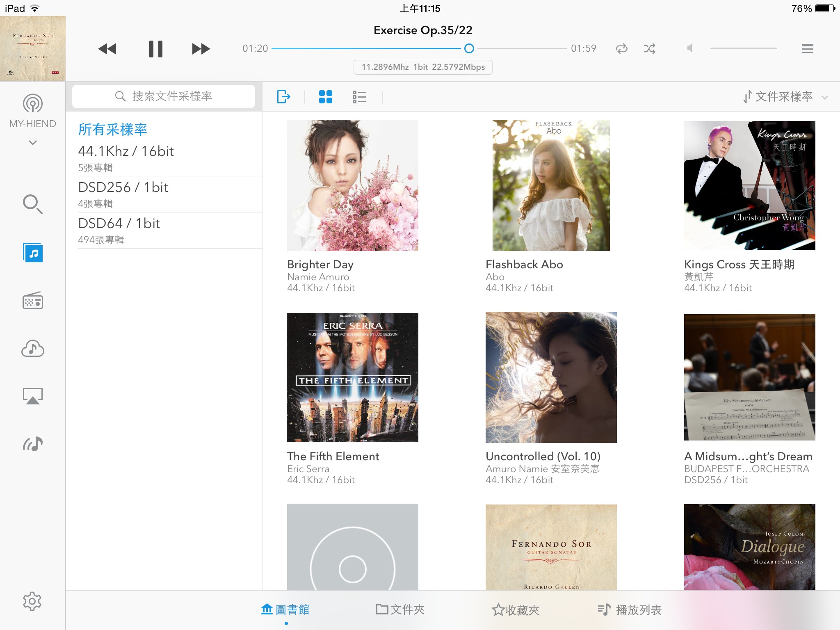Click the volume slider track
Image resolution: width=840 pixels, height=630 pixels.
[x=743, y=48]
